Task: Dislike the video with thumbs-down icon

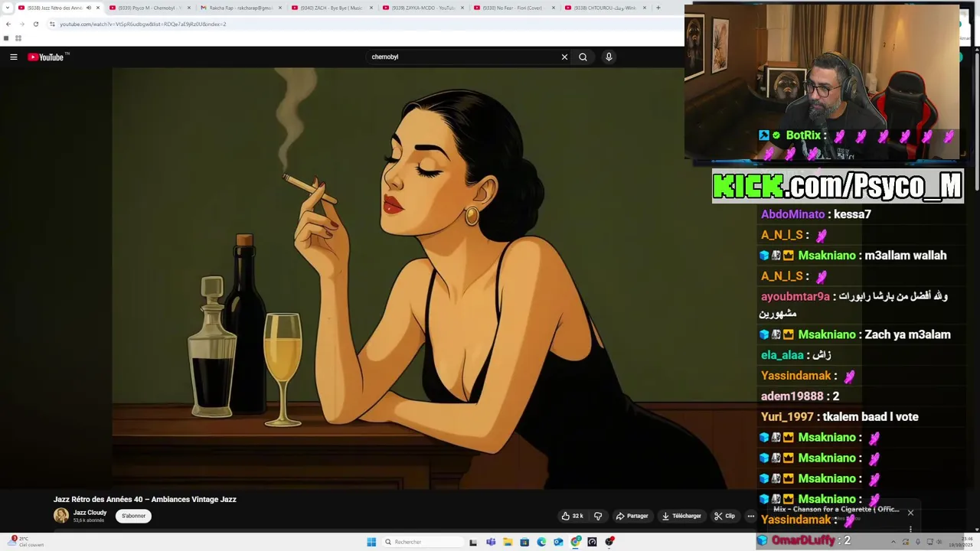Action: pyautogui.click(x=598, y=516)
